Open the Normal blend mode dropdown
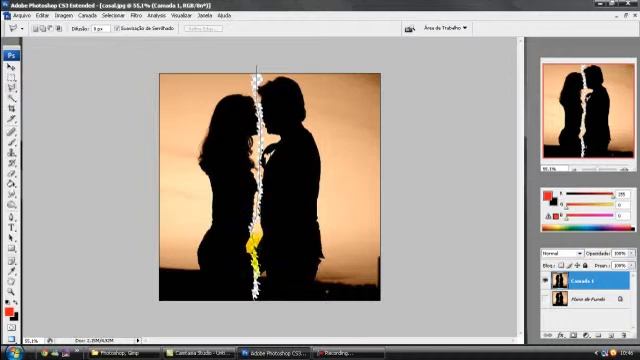 point(562,253)
